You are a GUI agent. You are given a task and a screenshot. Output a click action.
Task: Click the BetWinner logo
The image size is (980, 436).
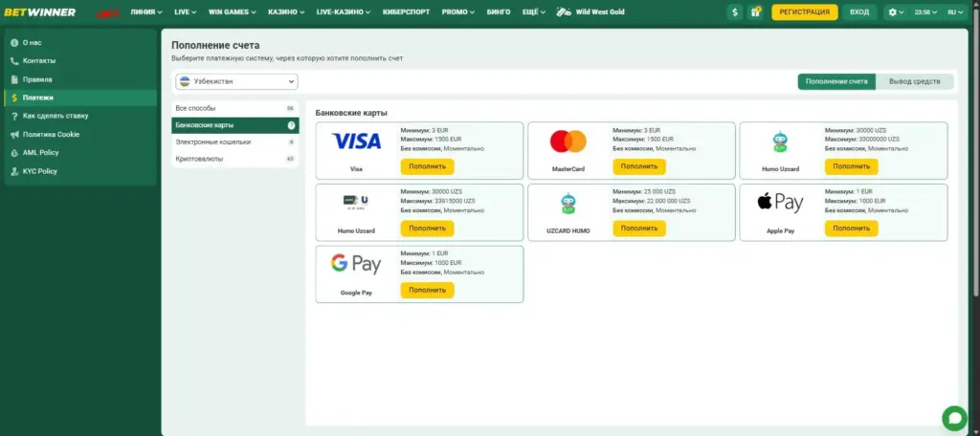tap(40, 11)
